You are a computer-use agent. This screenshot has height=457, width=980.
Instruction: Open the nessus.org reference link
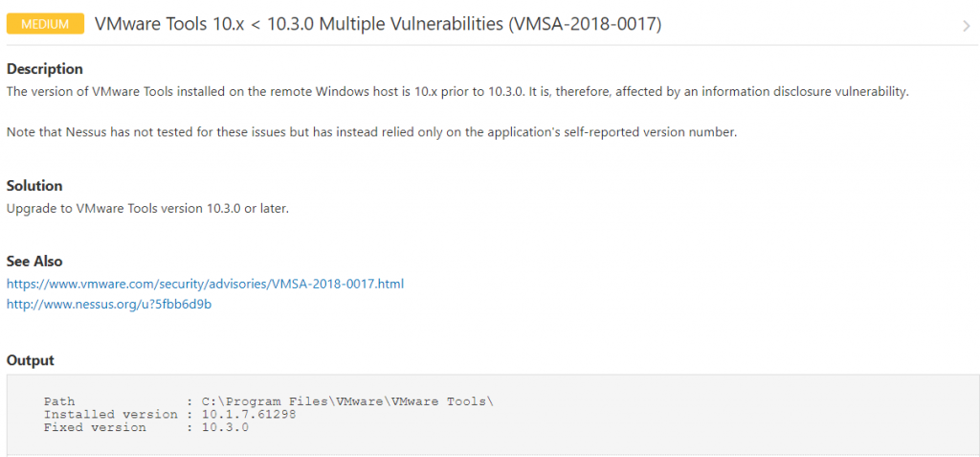(x=109, y=305)
